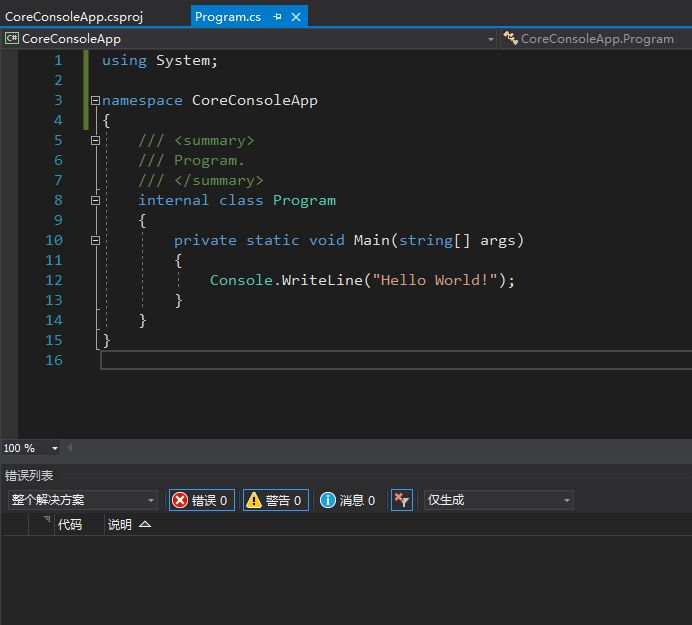Click the 错误列表 panel title

pos(29,475)
